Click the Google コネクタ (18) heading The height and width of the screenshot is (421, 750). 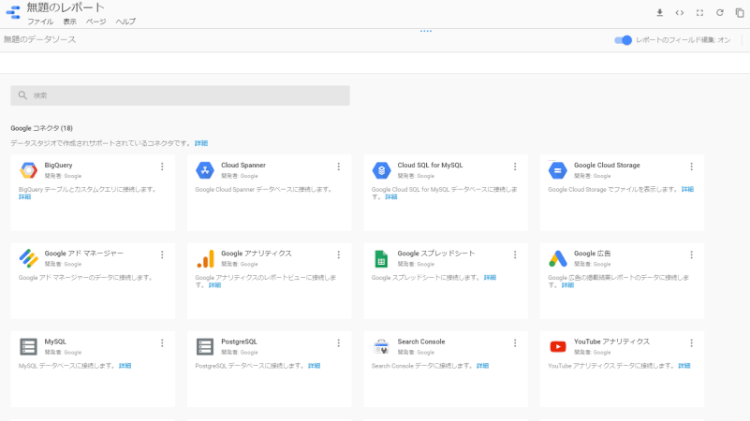click(42, 128)
